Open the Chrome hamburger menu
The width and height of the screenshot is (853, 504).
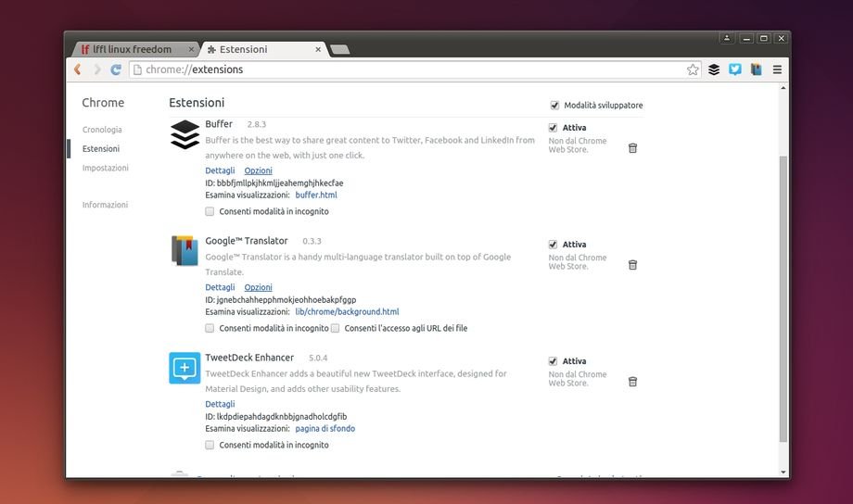click(x=777, y=69)
